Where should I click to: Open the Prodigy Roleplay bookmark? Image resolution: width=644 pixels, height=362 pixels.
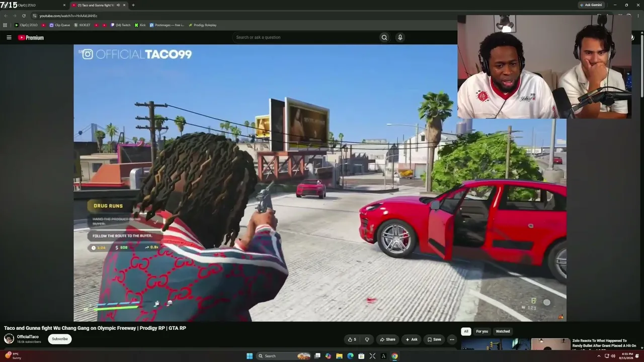(202, 25)
